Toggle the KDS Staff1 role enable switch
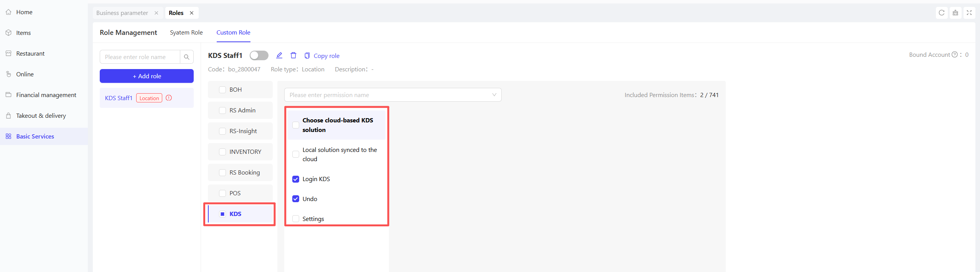 click(259, 56)
